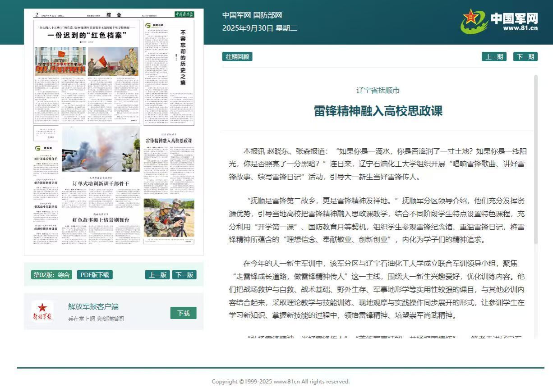The width and height of the screenshot is (553, 392).
Task: Switch to the next page 下一版
Action: (184, 275)
